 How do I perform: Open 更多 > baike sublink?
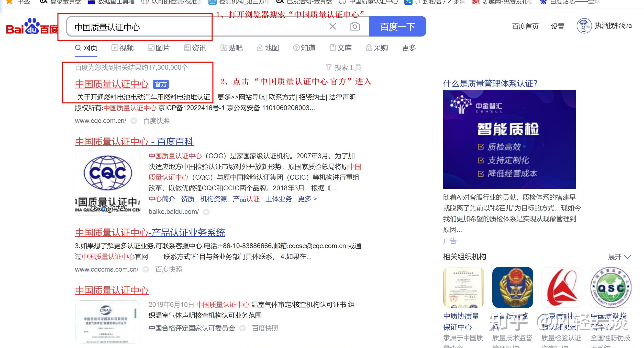point(307,199)
